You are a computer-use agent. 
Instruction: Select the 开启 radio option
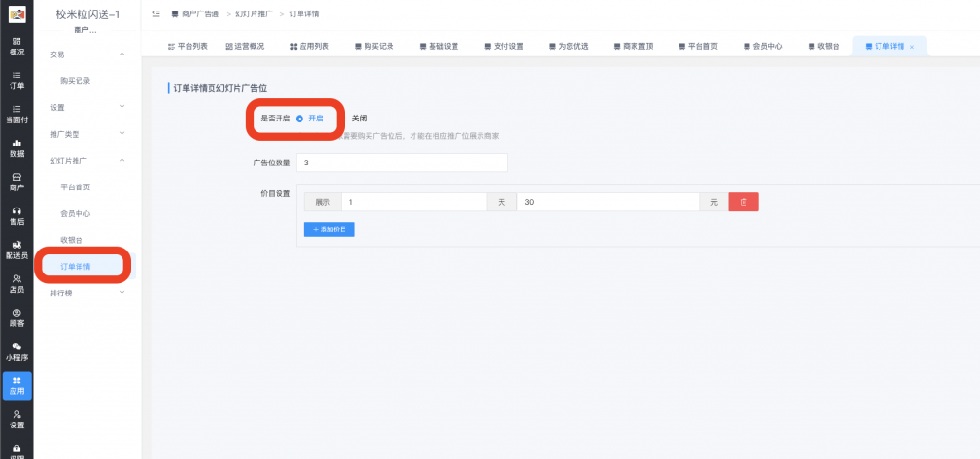click(x=309, y=118)
